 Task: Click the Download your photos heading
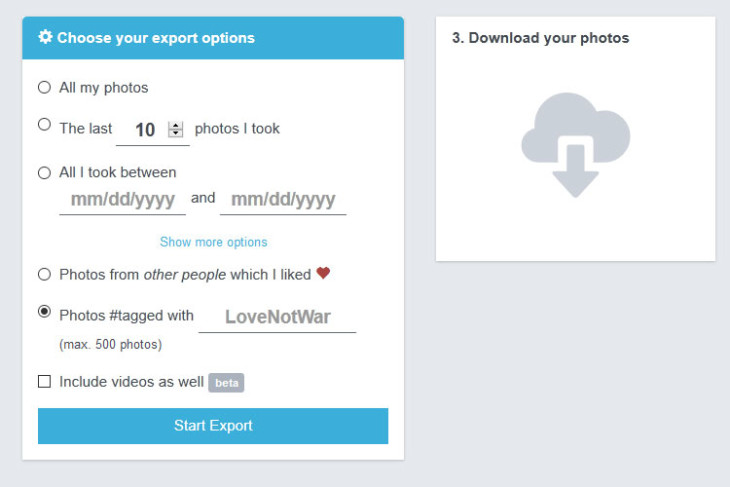point(541,38)
